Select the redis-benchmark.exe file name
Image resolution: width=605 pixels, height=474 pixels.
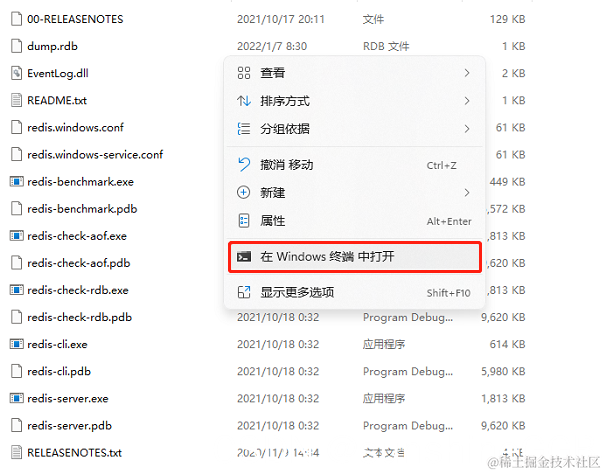coord(81,181)
